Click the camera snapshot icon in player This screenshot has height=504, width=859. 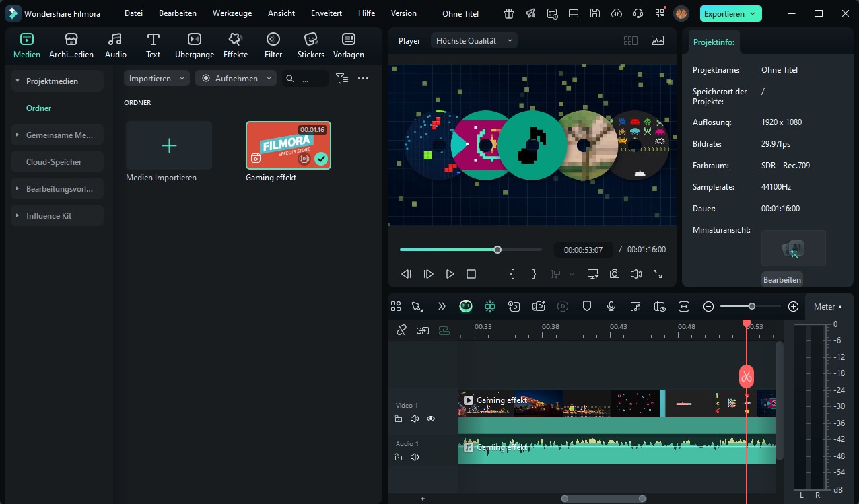(615, 274)
